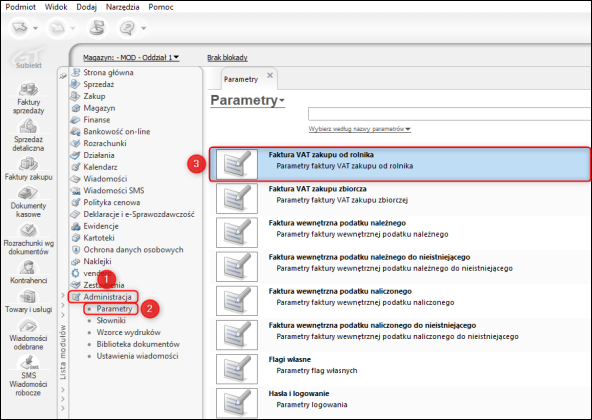Select the Finanse module
The width and height of the screenshot is (592, 420).
tap(97, 120)
